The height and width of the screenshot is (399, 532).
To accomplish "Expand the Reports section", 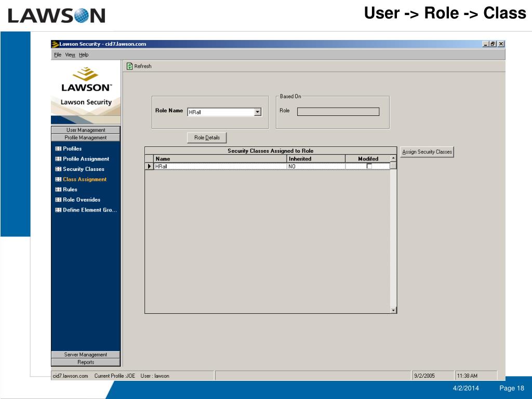I will (x=86, y=362).
